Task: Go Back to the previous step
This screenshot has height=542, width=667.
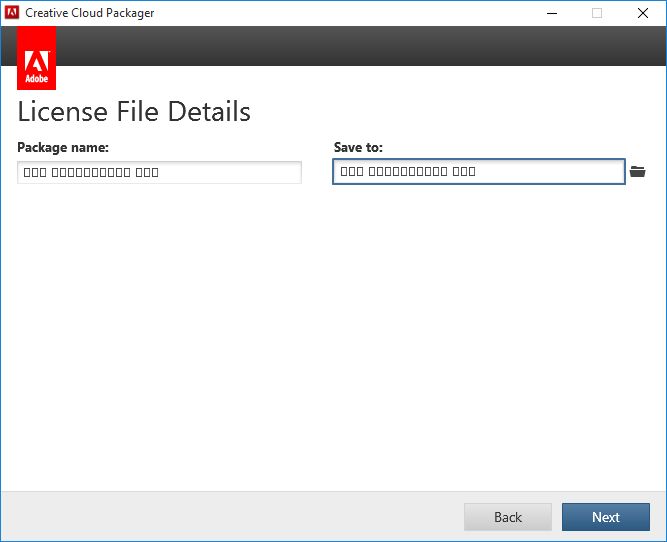Action: tap(508, 517)
